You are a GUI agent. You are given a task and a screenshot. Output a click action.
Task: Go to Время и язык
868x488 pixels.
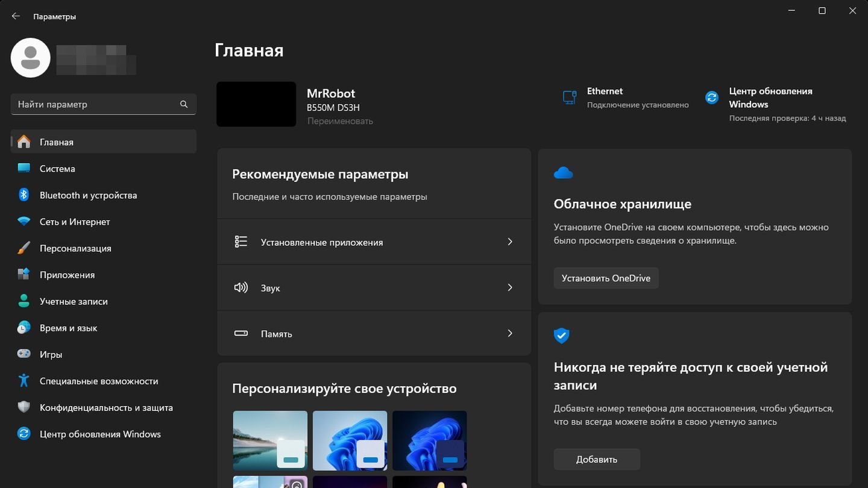[x=104, y=328]
